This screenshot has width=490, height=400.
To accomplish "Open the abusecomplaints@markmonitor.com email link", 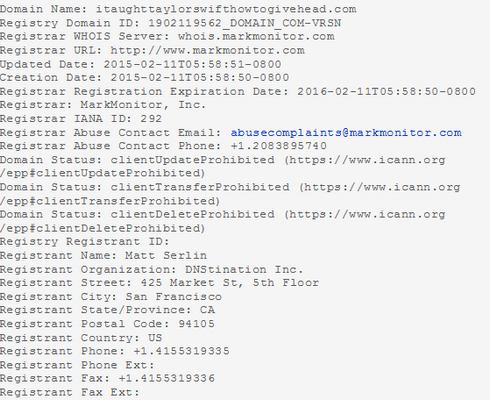I will [346, 133].
